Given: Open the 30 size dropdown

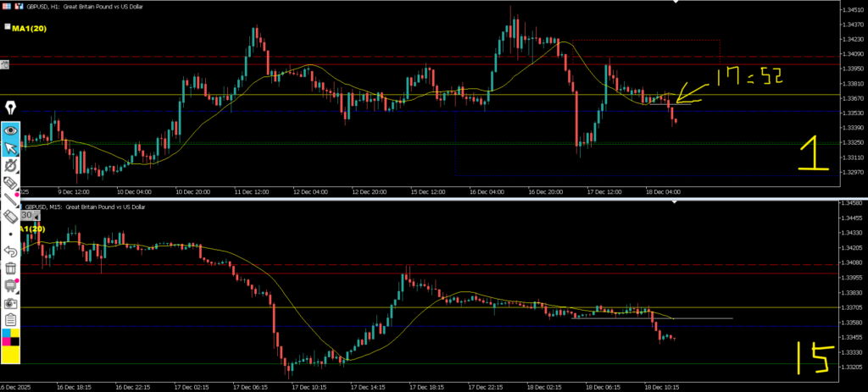Looking at the screenshot, I should 27,215.
